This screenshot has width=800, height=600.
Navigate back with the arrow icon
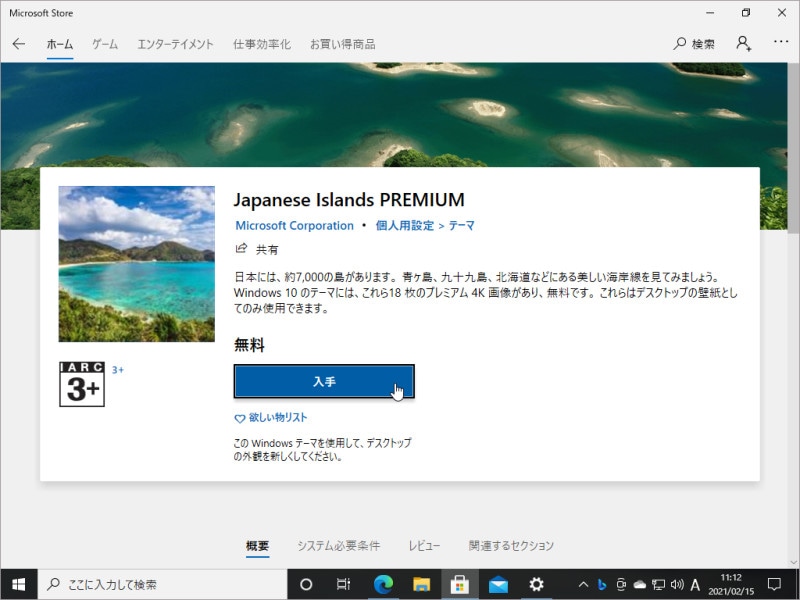tap(20, 44)
